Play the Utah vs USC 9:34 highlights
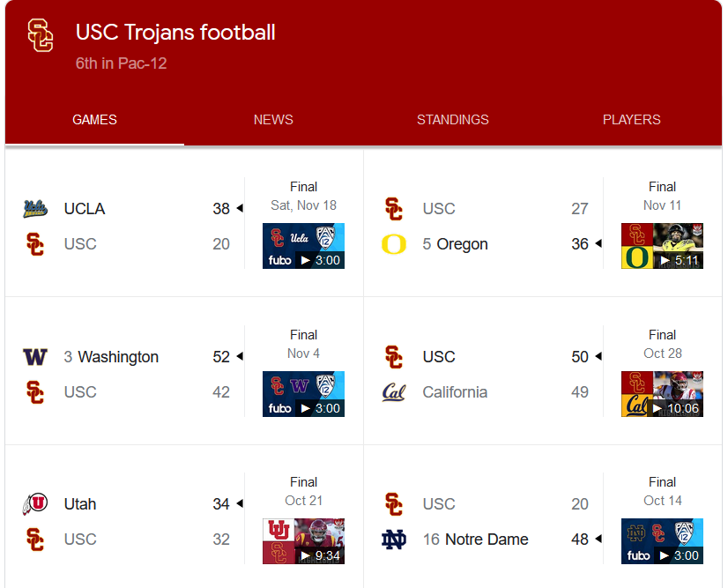Viewport: 728px width, 588px height. pyautogui.click(x=304, y=541)
